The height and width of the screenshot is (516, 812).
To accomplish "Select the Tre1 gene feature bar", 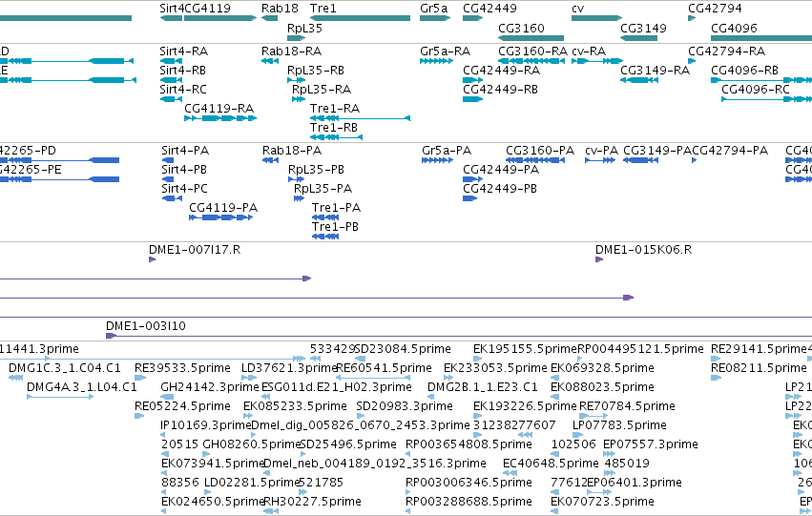I will [360, 18].
